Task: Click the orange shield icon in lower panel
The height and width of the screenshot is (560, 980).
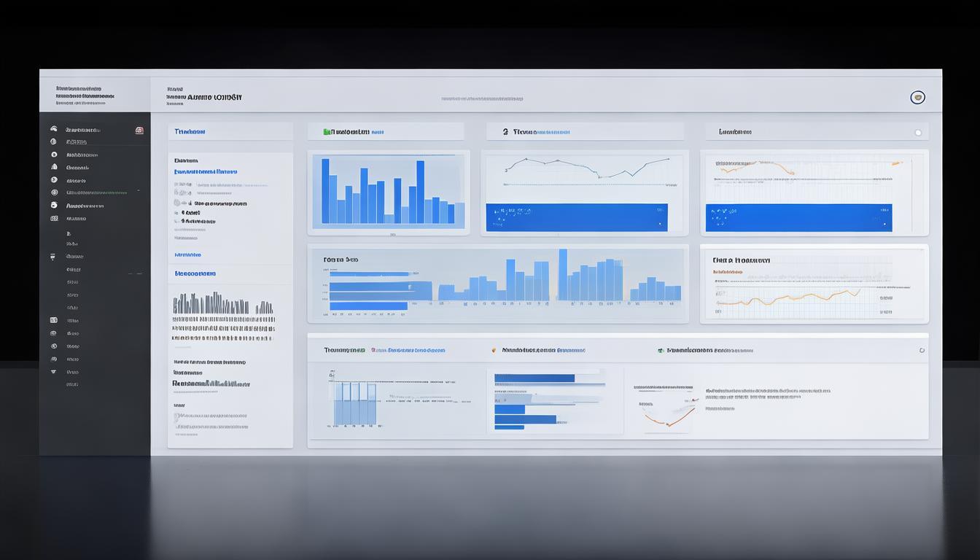Action: 494,351
